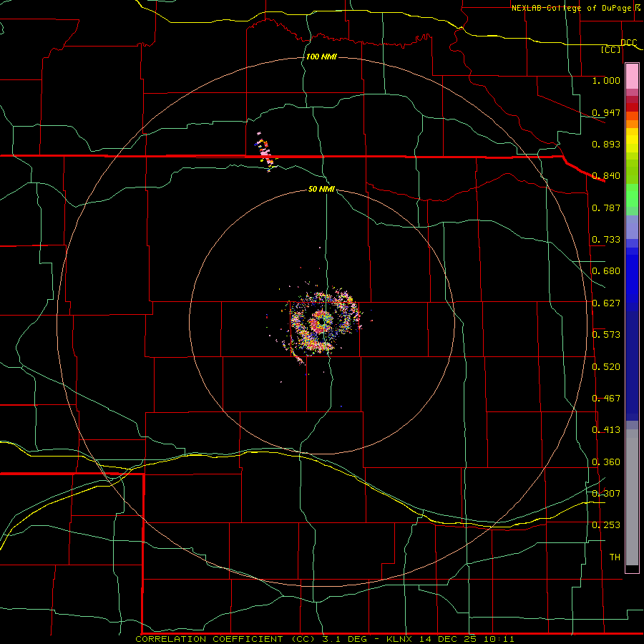
Task: Click the DCC label above the color scale
Action: (629, 43)
